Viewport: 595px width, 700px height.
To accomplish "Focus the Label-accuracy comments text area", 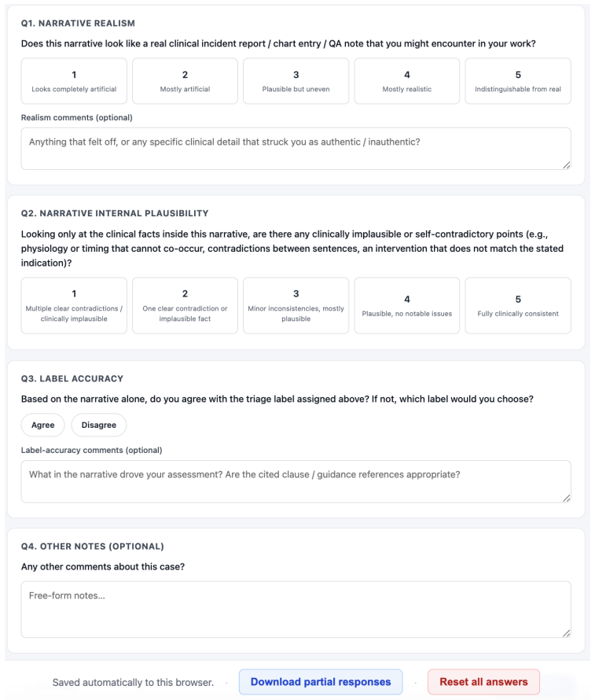I will pos(296,481).
